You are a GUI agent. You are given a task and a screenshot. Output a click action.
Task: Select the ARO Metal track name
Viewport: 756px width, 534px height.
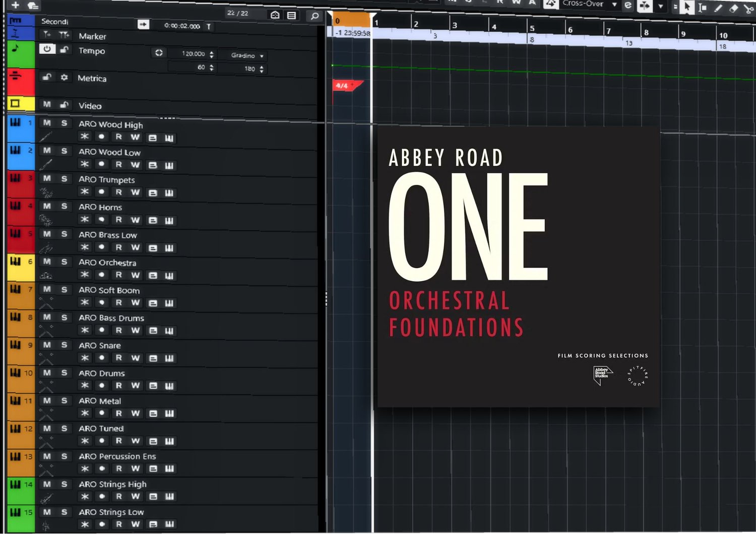100,401
